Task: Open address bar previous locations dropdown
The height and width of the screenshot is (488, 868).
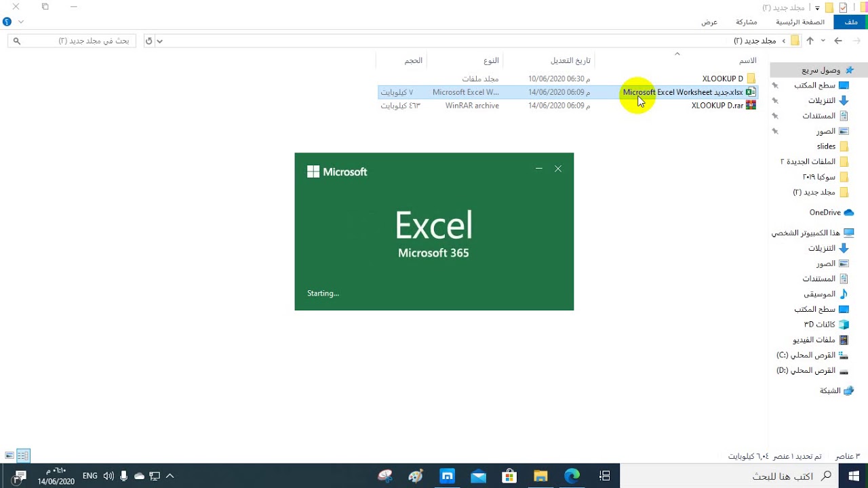Action: [x=160, y=41]
